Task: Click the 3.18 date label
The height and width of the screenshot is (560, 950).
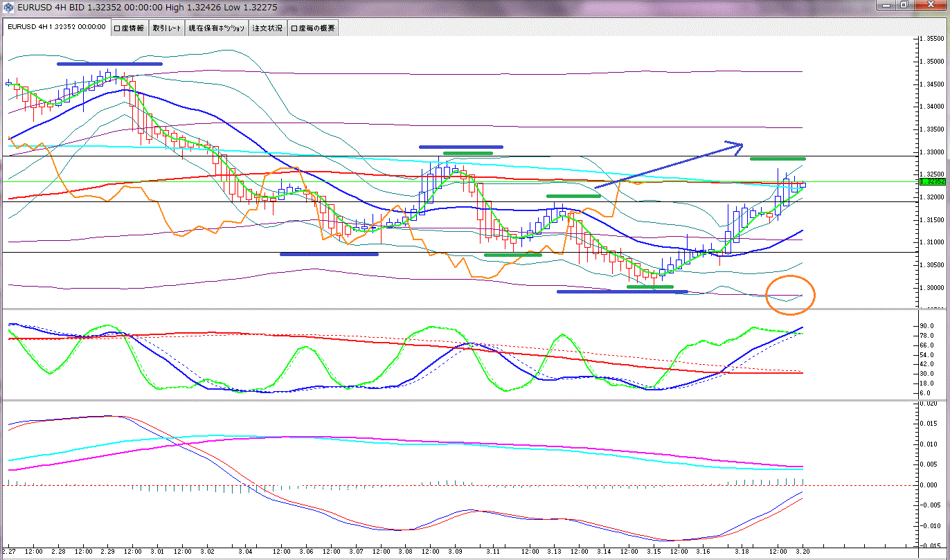Action: click(x=741, y=552)
